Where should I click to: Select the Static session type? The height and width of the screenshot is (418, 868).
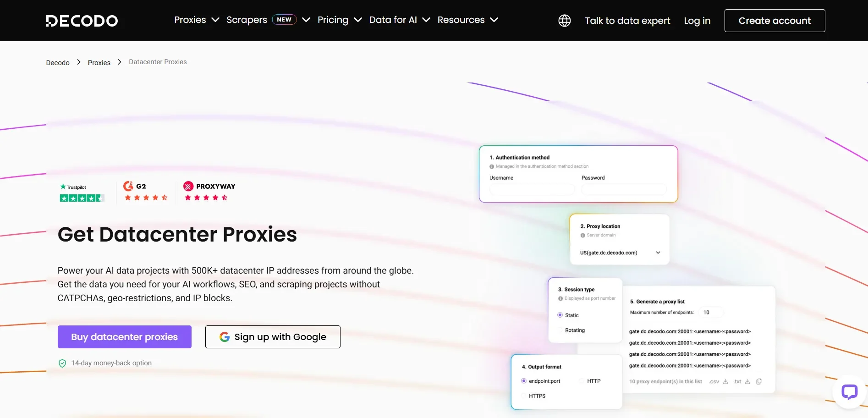pyautogui.click(x=560, y=315)
